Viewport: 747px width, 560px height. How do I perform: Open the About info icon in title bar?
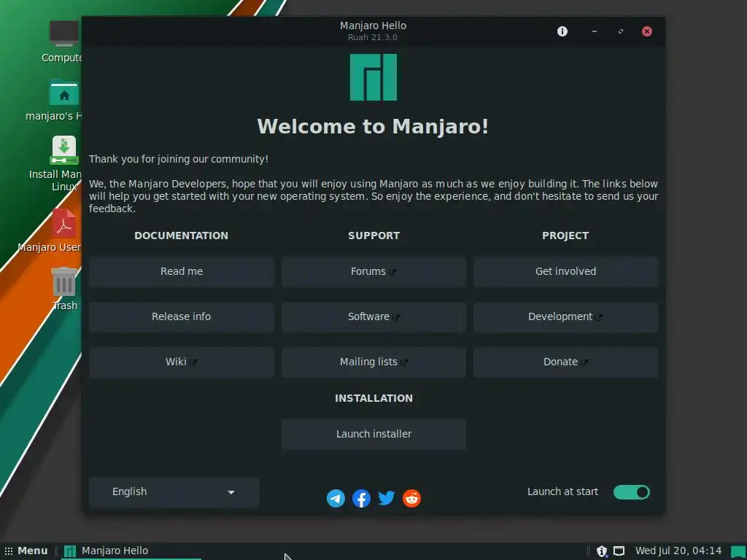[562, 31]
